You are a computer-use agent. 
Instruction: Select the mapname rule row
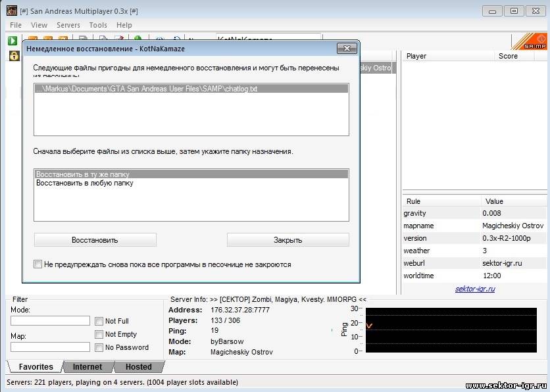tap(475, 226)
